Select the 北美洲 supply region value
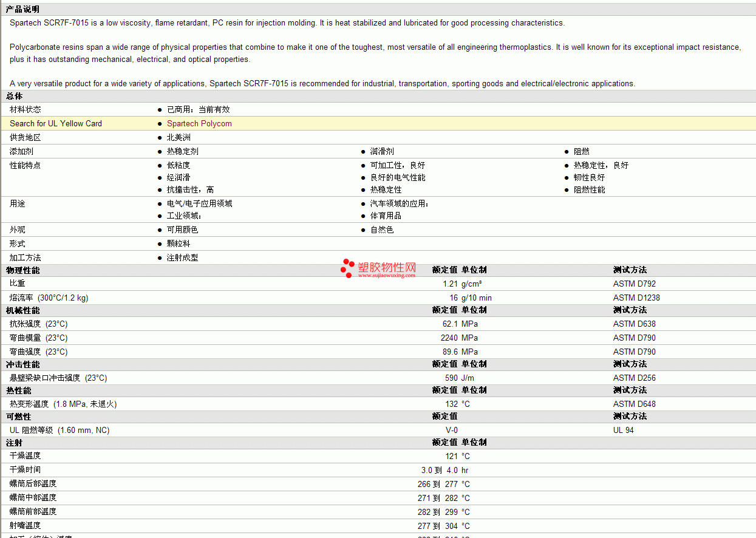The width and height of the screenshot is (756, 538). pyautogui.click(x=179, y=137)
